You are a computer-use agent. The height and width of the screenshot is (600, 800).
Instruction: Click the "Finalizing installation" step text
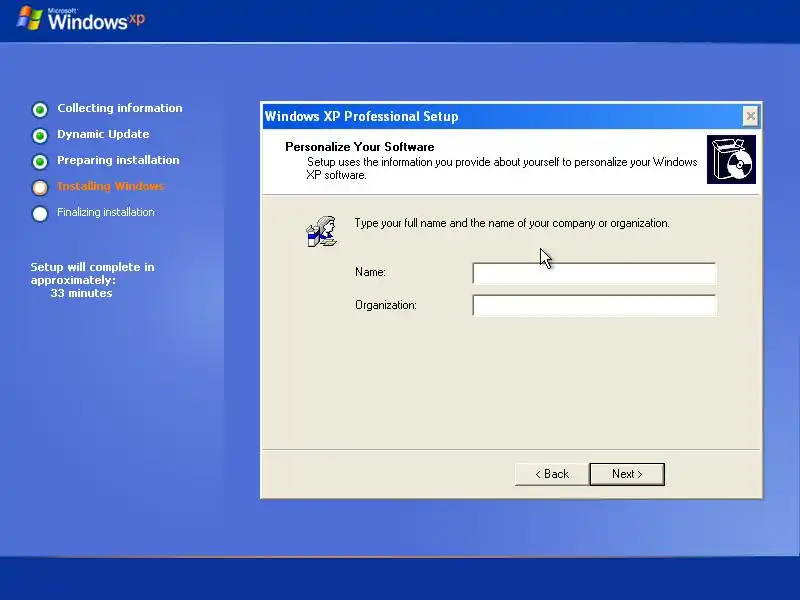[106, 212]
